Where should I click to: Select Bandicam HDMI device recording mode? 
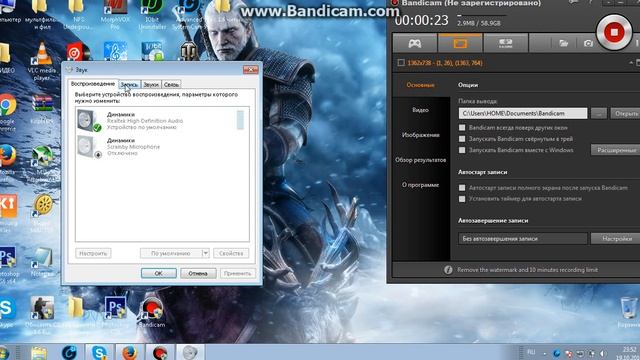505,43
